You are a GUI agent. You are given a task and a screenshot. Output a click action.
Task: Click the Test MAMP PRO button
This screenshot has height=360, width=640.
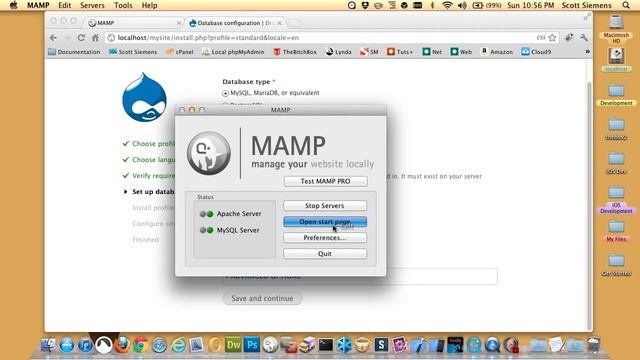pos(325,181)
